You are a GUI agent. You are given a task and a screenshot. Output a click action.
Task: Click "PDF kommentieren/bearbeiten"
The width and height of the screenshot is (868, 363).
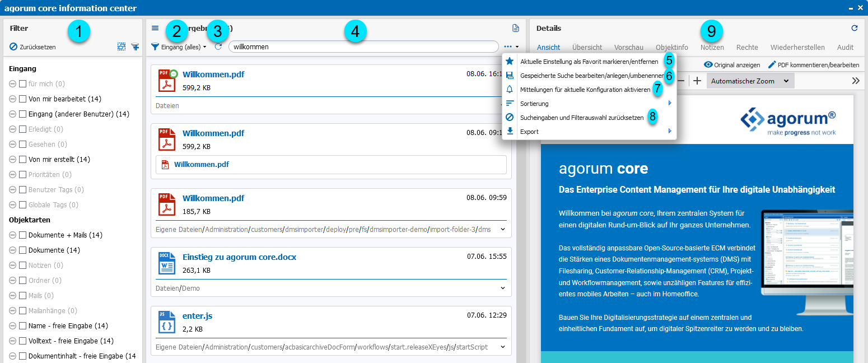[813, 64]
